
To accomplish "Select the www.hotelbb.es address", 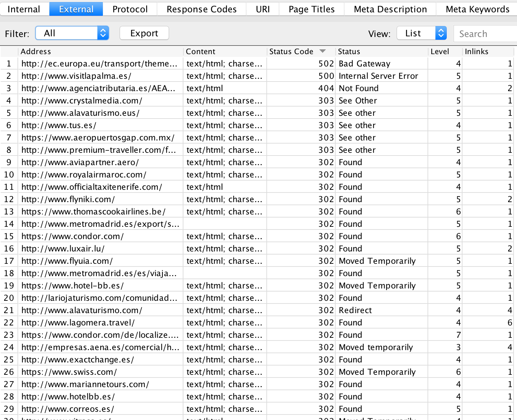I will tap(68, 397).
